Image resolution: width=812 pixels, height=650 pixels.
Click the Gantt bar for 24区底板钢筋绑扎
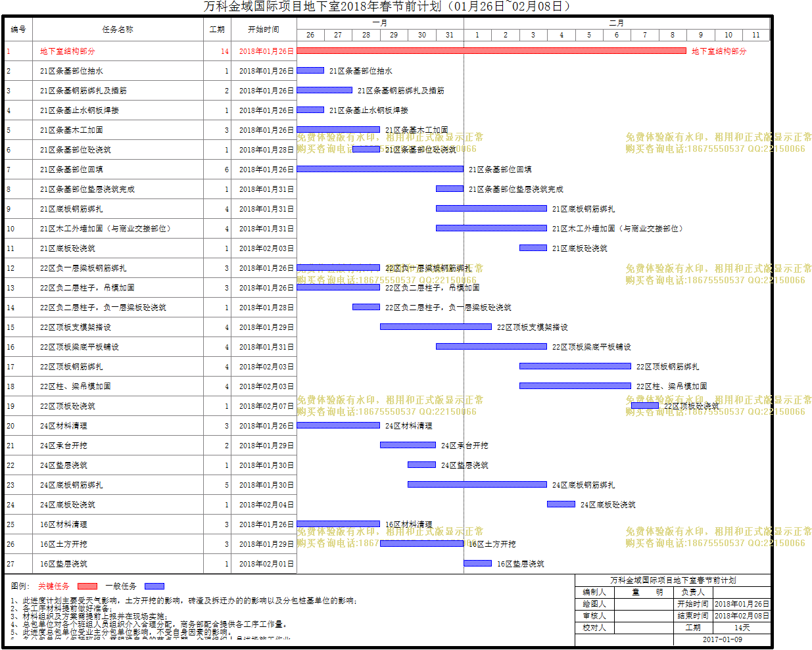click(x=477, y=484)
